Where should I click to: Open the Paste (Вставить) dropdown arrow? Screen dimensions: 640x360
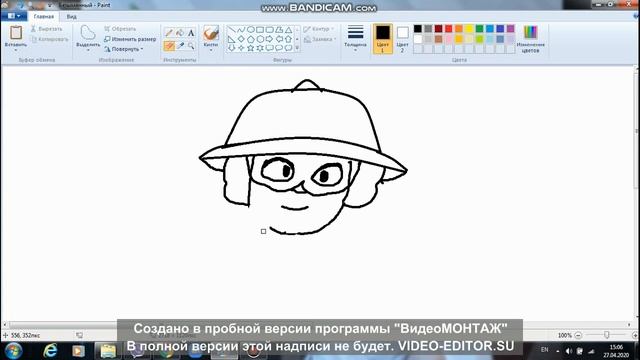[x=16, y=50]
